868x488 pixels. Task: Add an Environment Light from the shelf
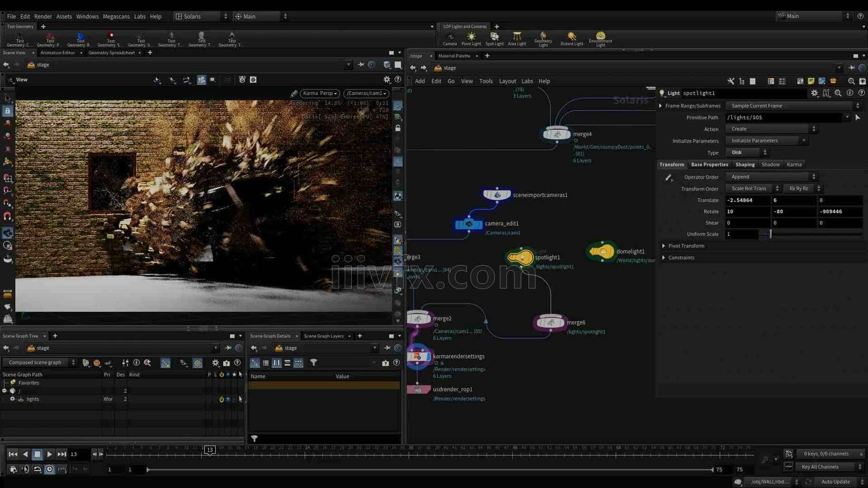[601, 39]
